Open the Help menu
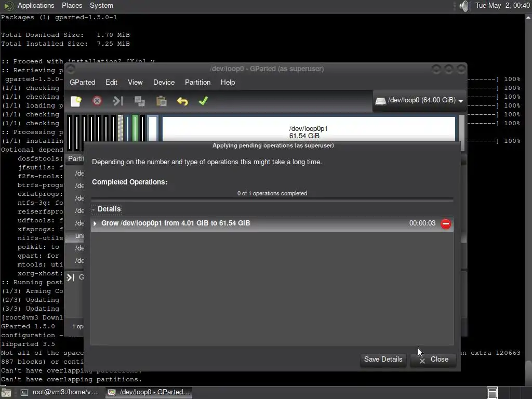The image size is (532, 399). tap(228, 83)
